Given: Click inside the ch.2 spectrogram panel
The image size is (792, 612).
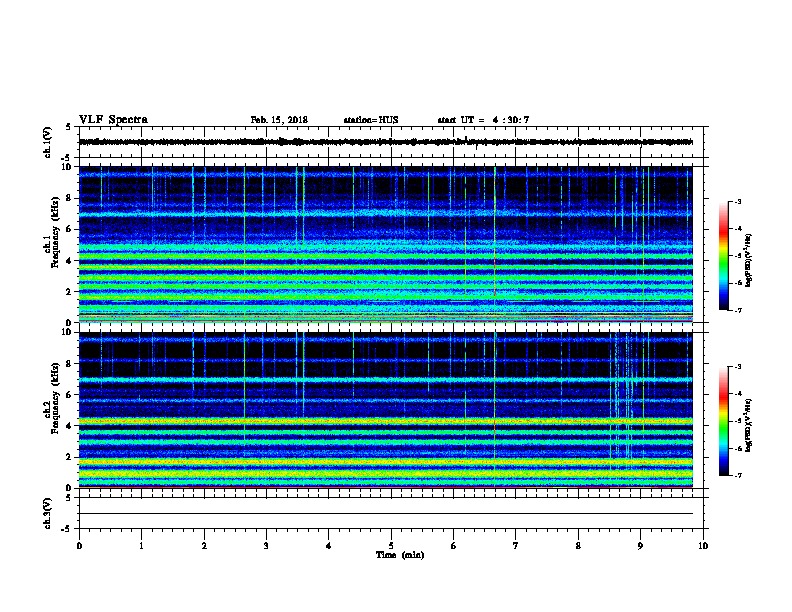Looking at the screenshot, I should tap(386, 410).
